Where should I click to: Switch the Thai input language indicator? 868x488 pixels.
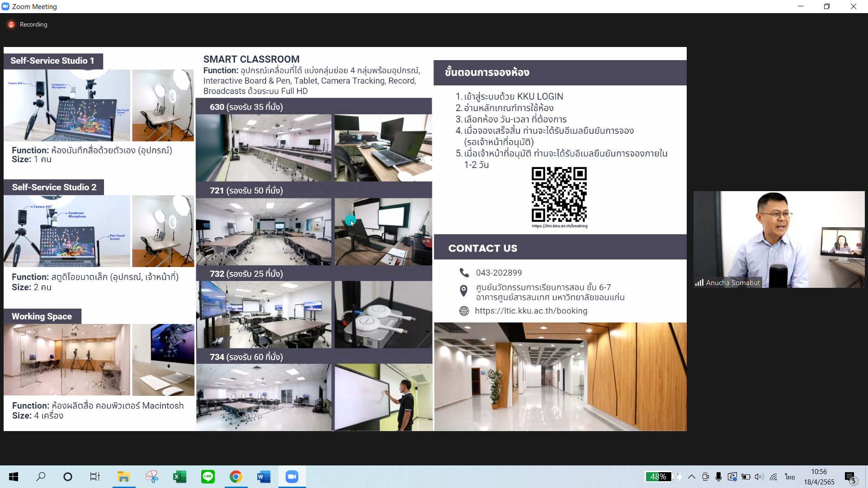(x=790, y=477)
